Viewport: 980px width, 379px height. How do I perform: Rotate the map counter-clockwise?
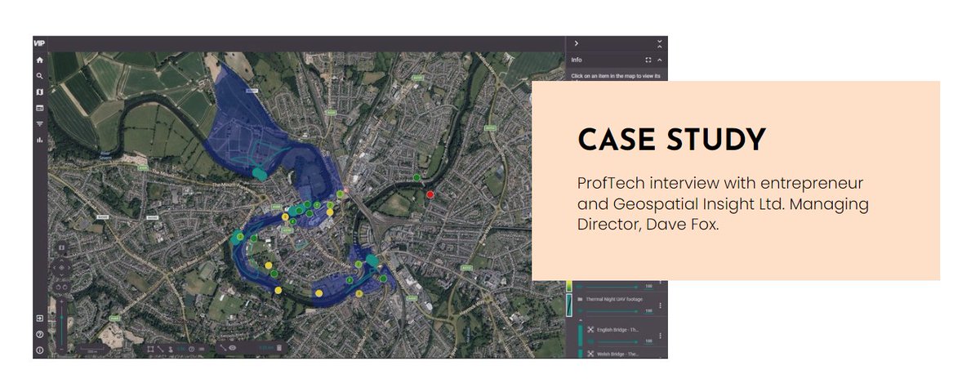[x=58, y=287]
